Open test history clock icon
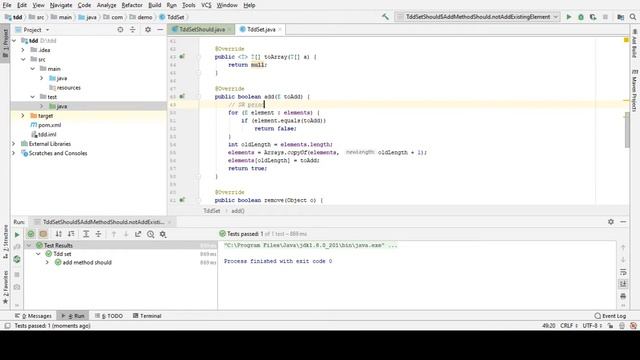The width and height of the screenshot is (640, 360). (151, 234)
